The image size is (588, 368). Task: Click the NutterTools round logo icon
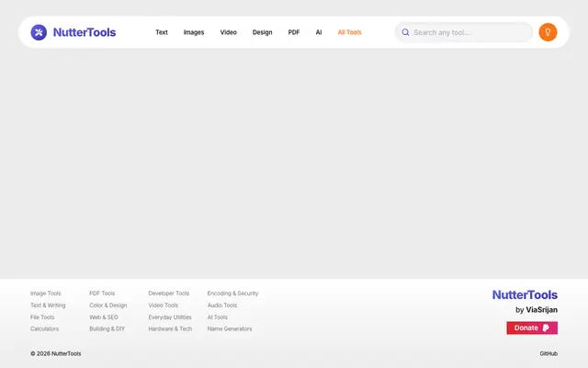(x=39, y=32)
